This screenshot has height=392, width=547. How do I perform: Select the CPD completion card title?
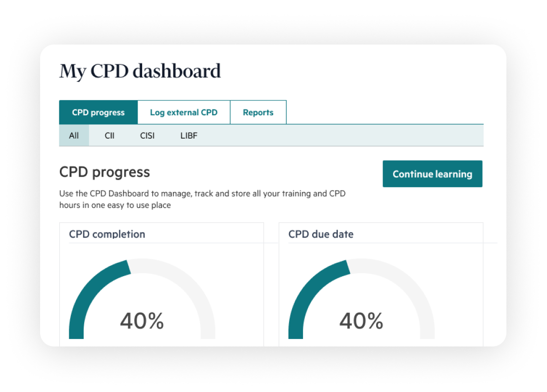(107, 234)
